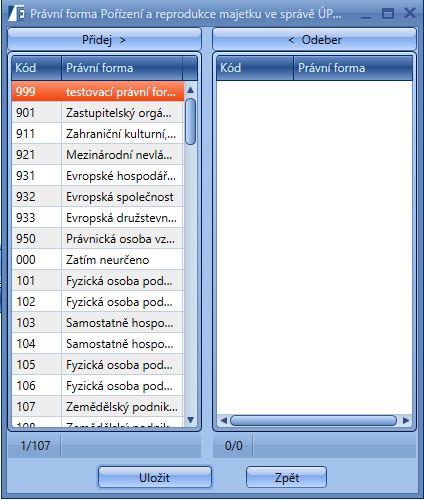Click the left list vertical scrollbar thumb
Screen dimensions: 424x500
(191, 122)
